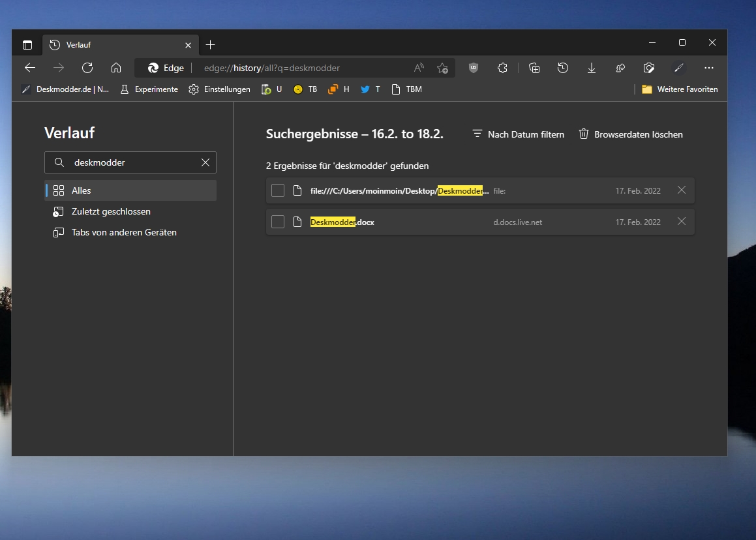
Task: Open the Extensions puzzle icon
Action: pos(502,68)
